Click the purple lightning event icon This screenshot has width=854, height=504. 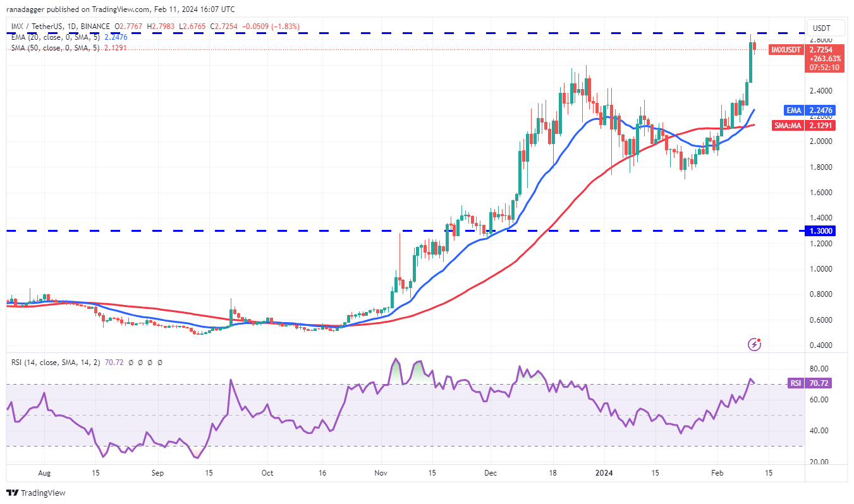[x=754, y=344]
